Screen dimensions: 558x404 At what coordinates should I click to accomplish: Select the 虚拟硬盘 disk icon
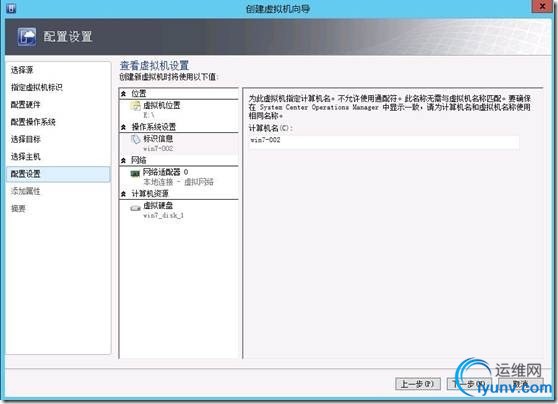coord(135,208)
